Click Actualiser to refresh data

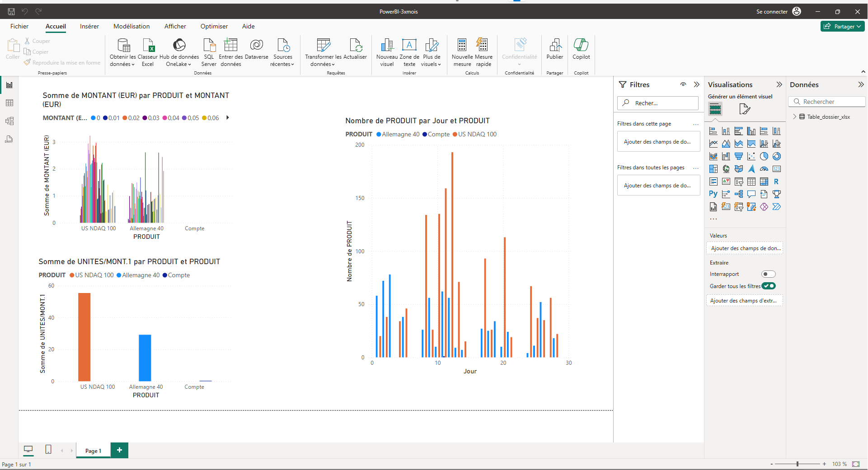355,49
